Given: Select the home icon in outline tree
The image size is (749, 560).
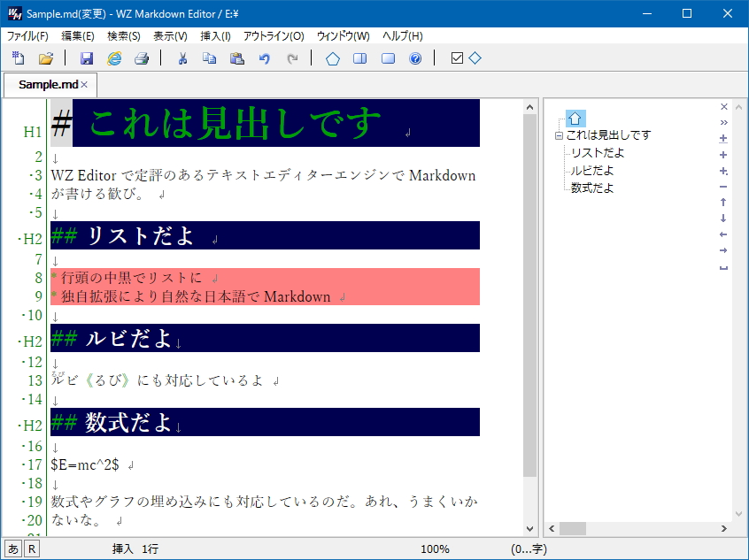Looking at the screenshot, I should click(x=575, y=118).
